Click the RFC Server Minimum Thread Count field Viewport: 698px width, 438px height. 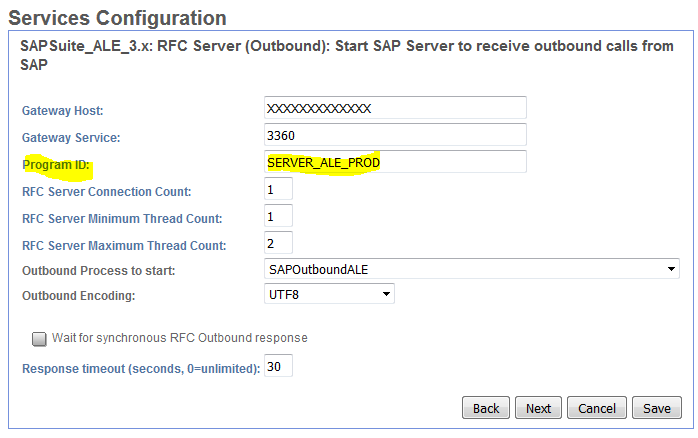278,216
